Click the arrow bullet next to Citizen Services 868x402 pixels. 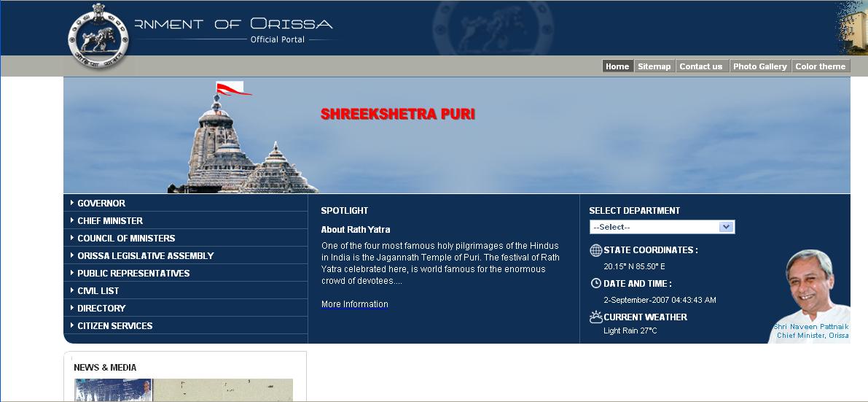click(72, 325)
